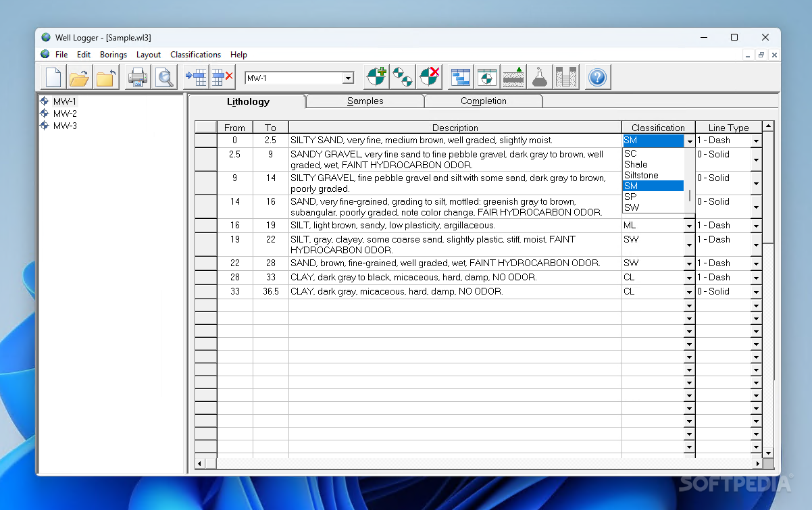Open Line Type dropdown for SANDY GRAVEL row
Viewport: 812px width, 510px height.
coord(756,160)
